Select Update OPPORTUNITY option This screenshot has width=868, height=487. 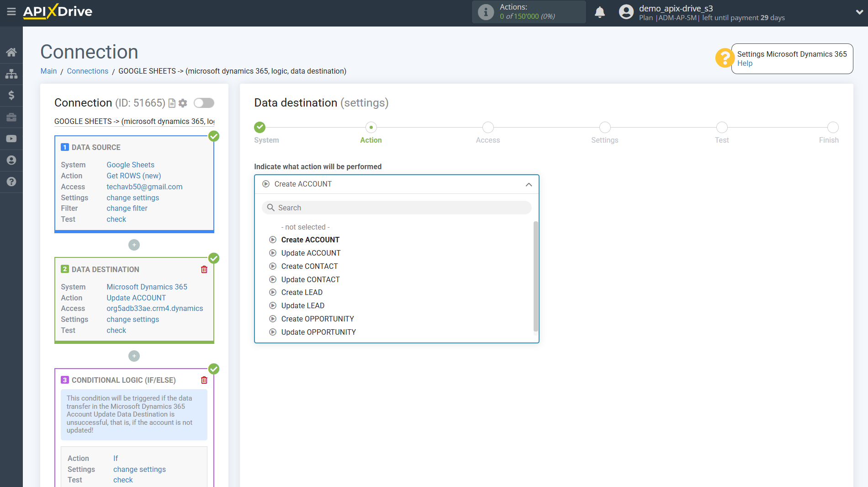(318, 332)
